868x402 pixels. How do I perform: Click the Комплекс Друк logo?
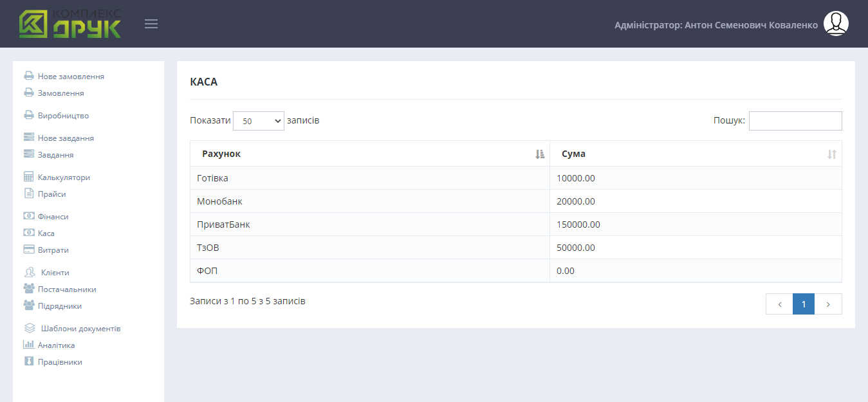click(x=69, y=24)
